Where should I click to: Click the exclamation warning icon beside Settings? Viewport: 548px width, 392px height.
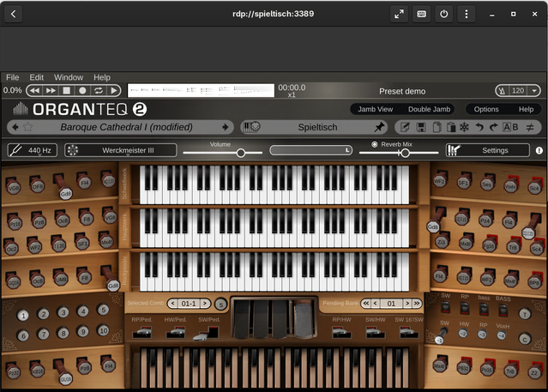click(539, 150)
